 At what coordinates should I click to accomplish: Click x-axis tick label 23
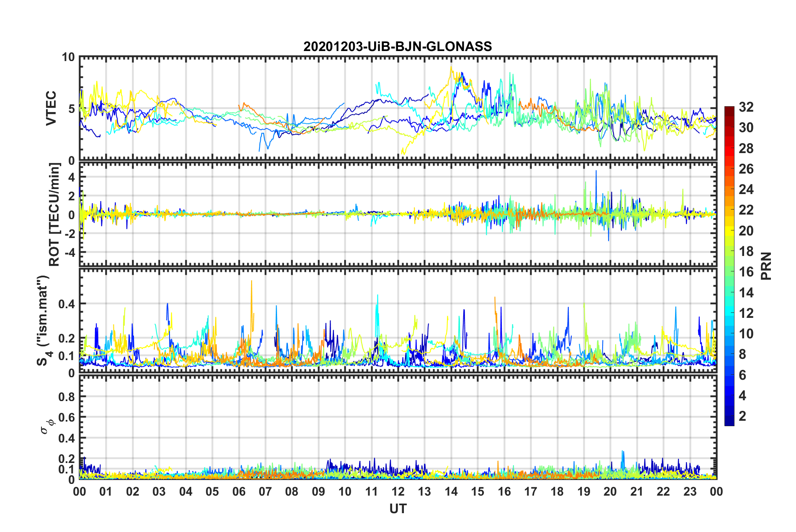(690, 491)
